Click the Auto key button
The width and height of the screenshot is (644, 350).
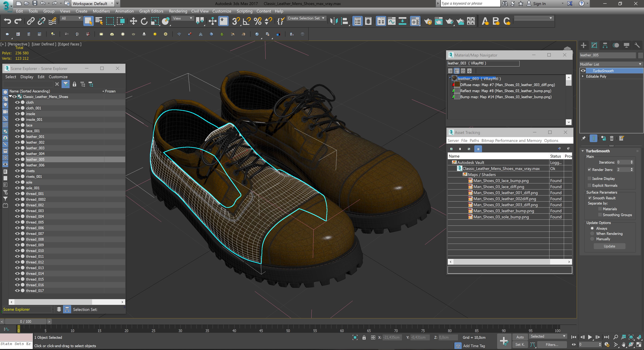pyautogui.click(x=520, y=337)
